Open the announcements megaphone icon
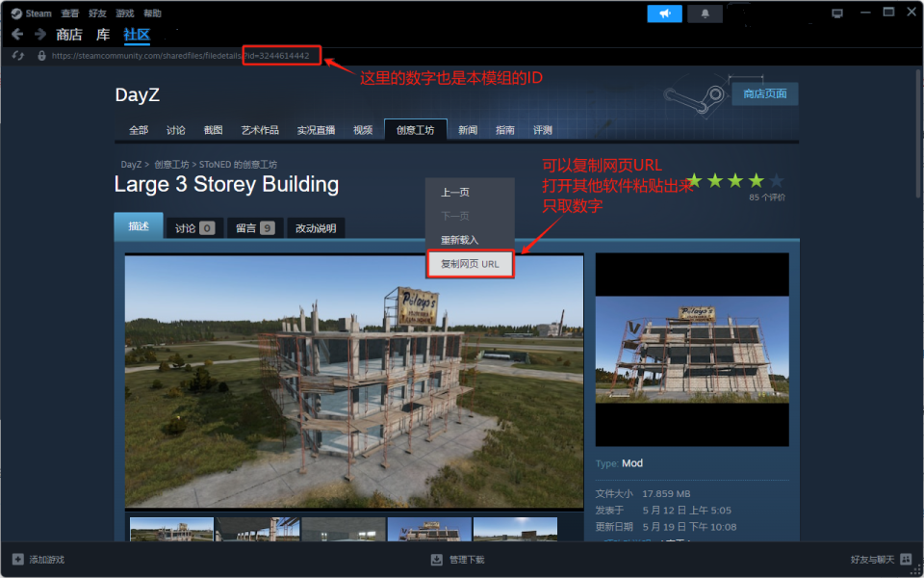Viewport: 924px width, 578px height. pyautogui.click(x=664, y=13)
